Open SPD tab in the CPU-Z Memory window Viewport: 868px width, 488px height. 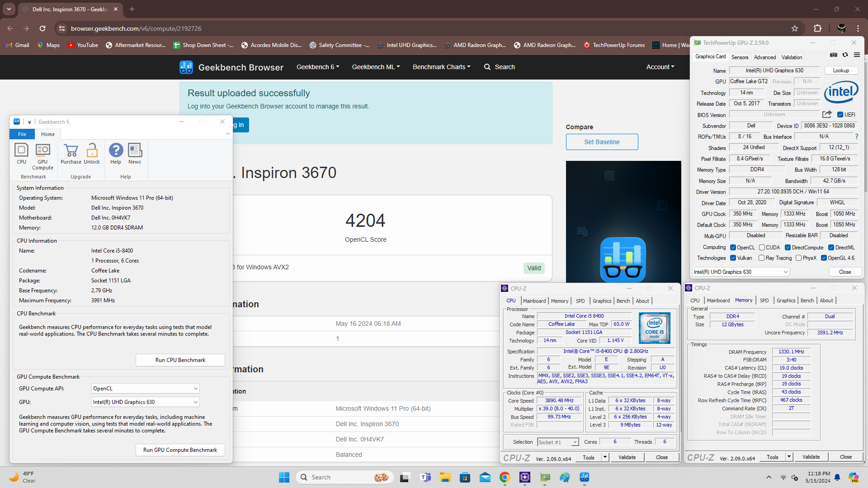(x=764, y=300)
